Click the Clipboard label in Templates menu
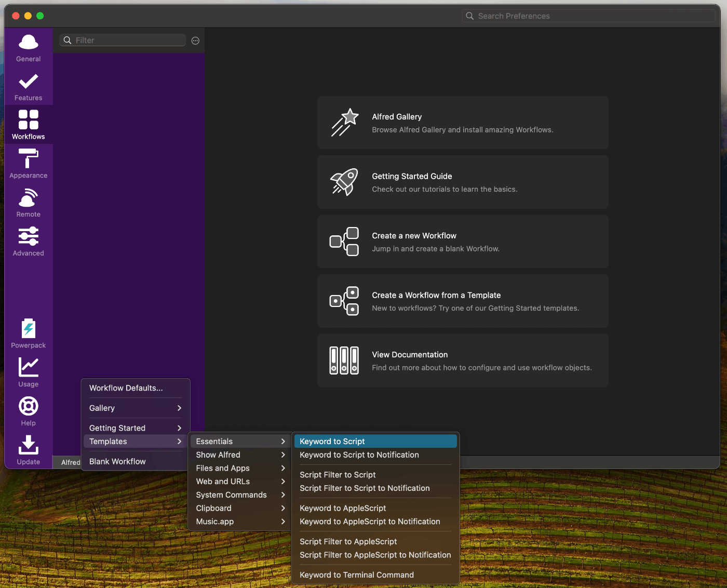Screen dimensions: 727x588 click(x=214, y=509)
